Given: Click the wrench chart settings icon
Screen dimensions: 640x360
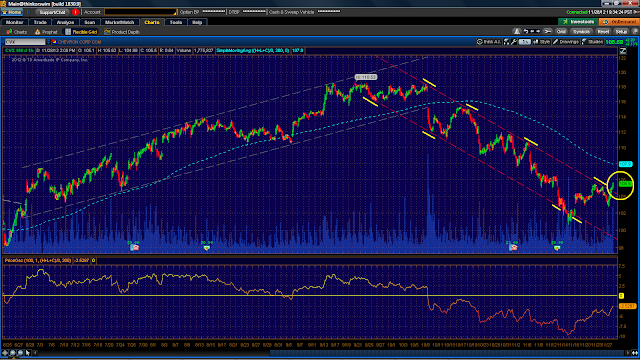Looking at the screenshot, I should (514, 42).
